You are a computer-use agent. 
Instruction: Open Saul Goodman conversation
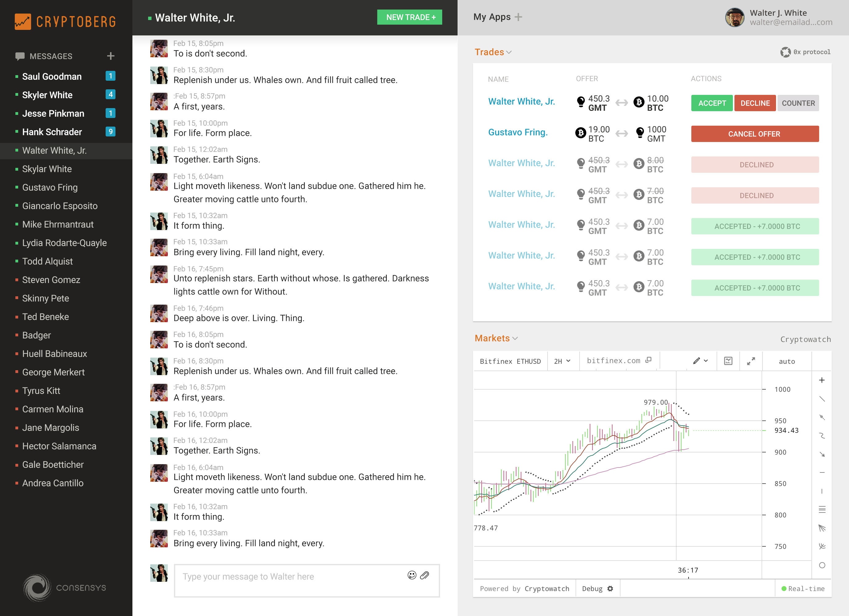[x=52, y=76]
